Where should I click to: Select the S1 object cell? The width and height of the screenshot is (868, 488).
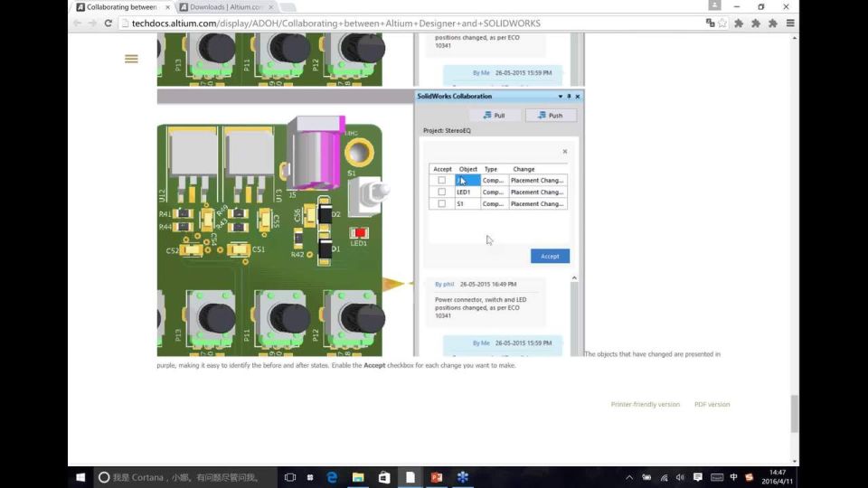467,203
